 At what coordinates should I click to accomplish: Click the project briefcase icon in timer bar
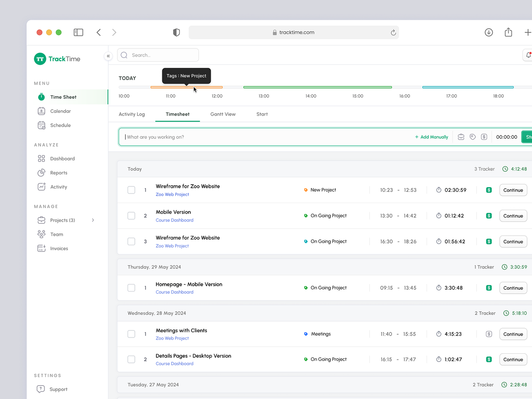coord(461,137)
